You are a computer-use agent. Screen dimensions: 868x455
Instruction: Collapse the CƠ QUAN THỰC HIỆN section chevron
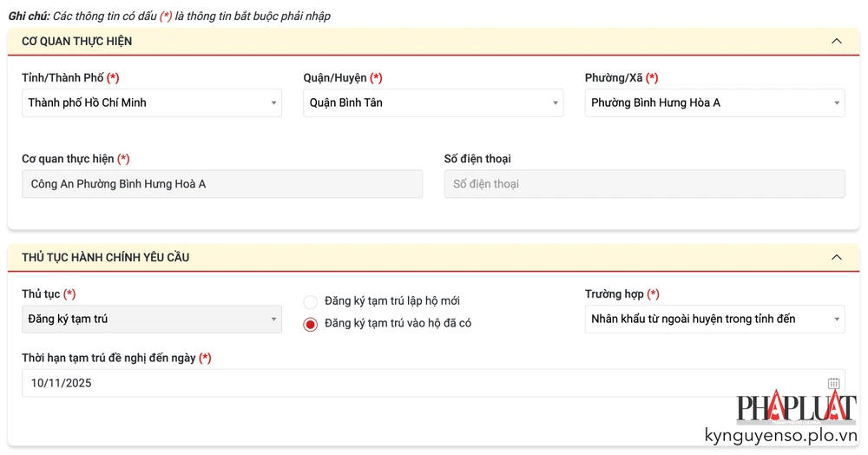(837, 41)
